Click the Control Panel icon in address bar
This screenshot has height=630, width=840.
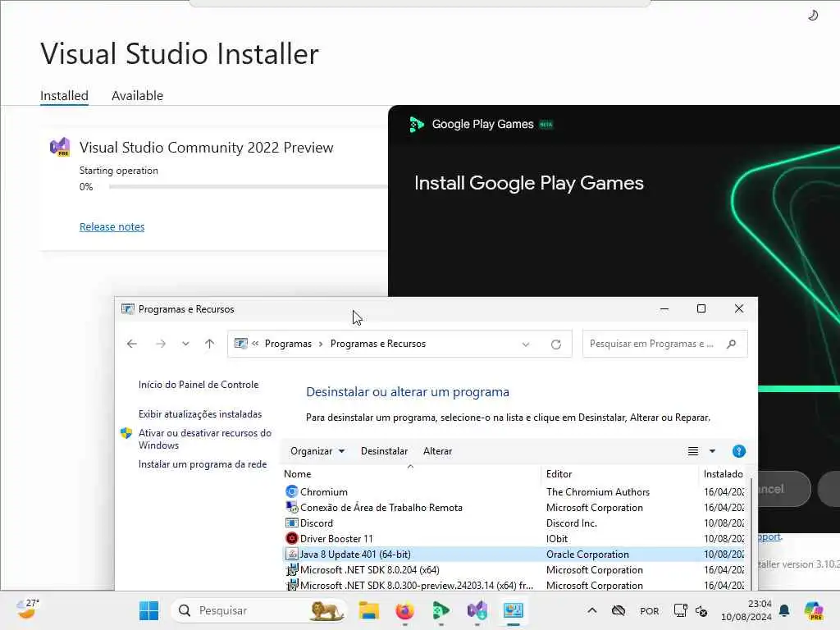click(x=241, y=344)
